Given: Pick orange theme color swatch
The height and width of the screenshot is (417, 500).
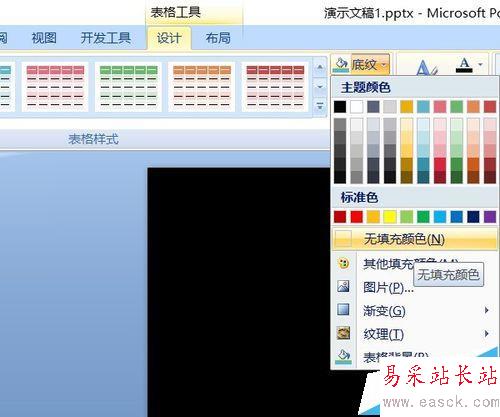Looking at the screenshot, I should 473,107.
